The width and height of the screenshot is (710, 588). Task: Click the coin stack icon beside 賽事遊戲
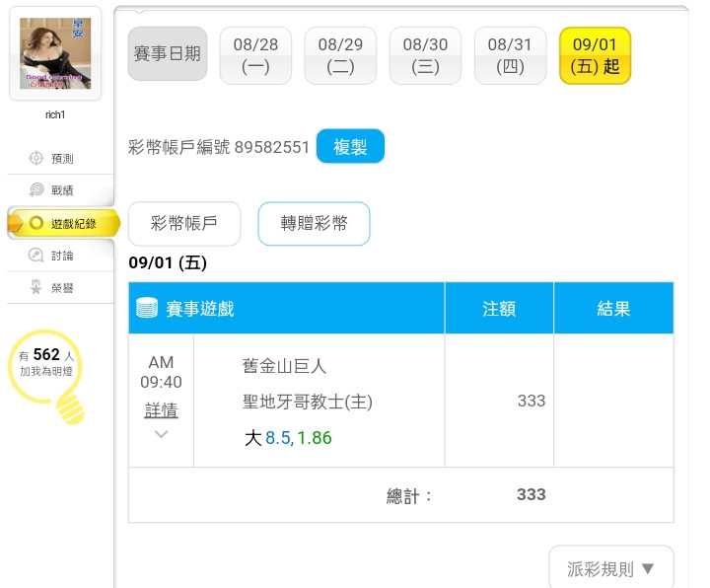pyautogui.click(x=147, y=308)
